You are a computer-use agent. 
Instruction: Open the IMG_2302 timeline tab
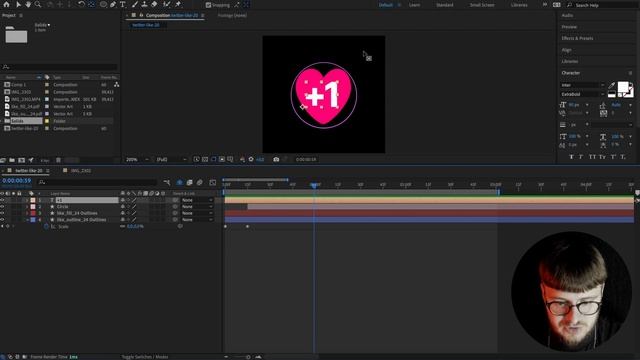[80, 171]
